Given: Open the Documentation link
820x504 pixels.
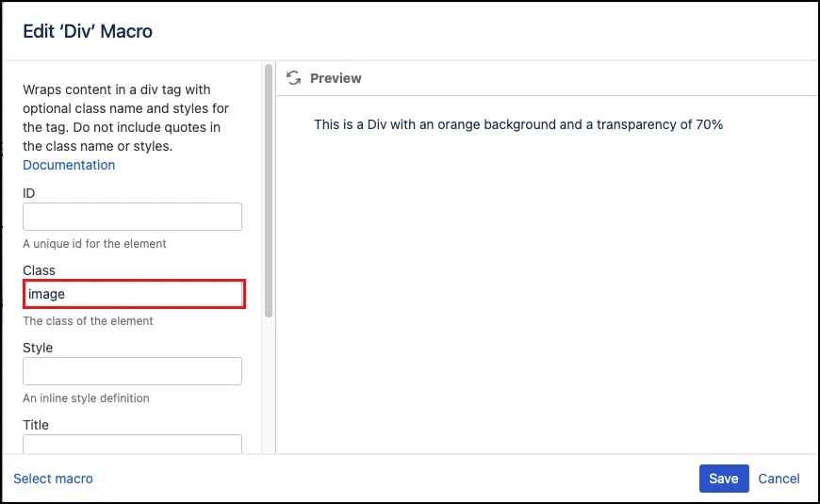Looking at the screenshot, I should [x=69, y=165].
